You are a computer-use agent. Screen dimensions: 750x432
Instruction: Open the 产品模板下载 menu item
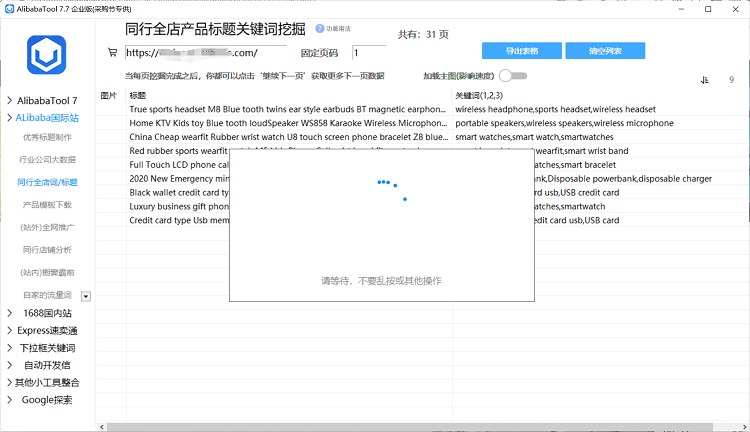(x=47, y=205)
